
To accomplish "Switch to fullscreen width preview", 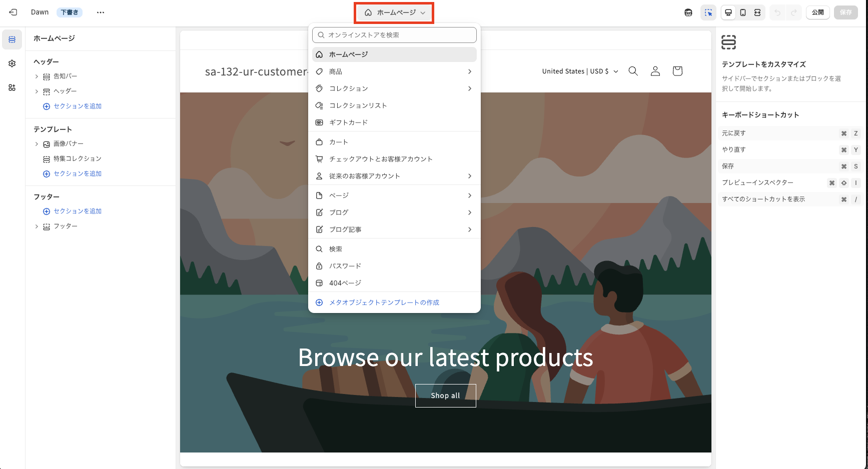I will [x=757, y=12].
